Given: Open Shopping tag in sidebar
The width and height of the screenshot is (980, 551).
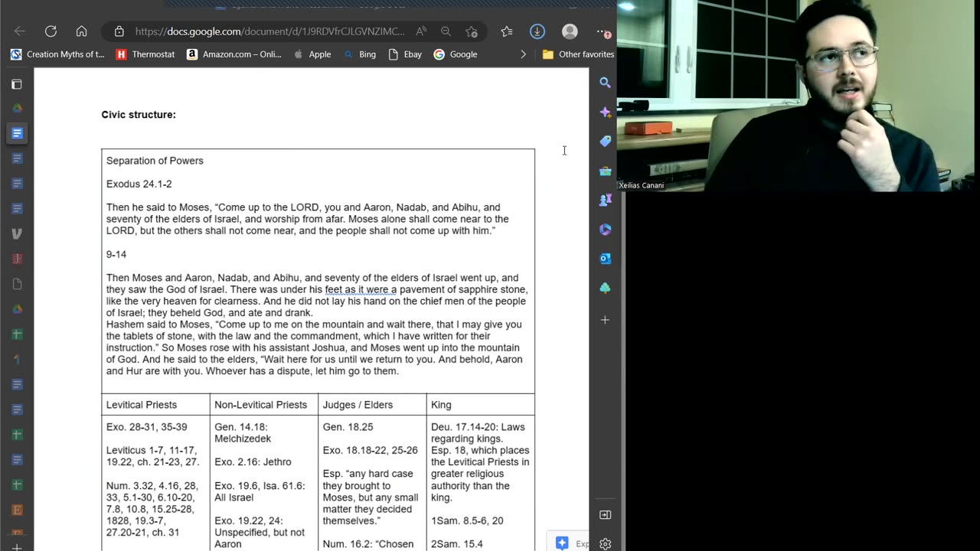Looking at the screenshot, I should 605,141.
